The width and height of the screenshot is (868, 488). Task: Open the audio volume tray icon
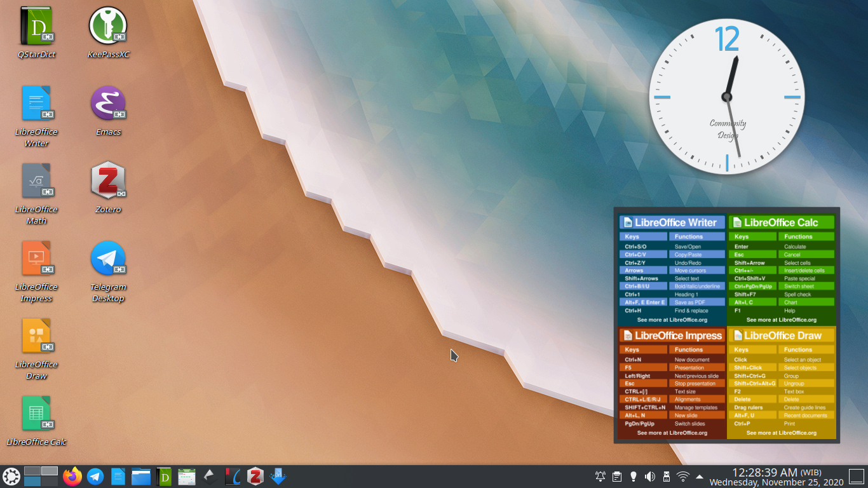coord(650,477)
